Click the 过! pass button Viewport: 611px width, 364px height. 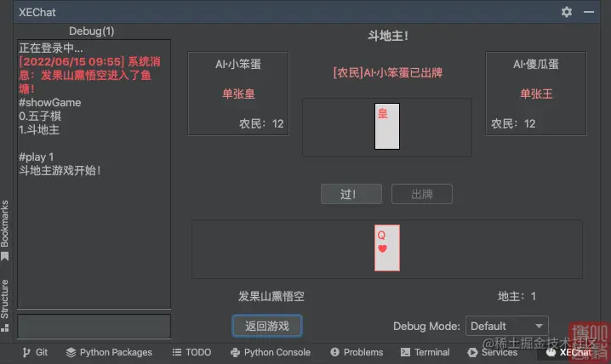(351, 194)
